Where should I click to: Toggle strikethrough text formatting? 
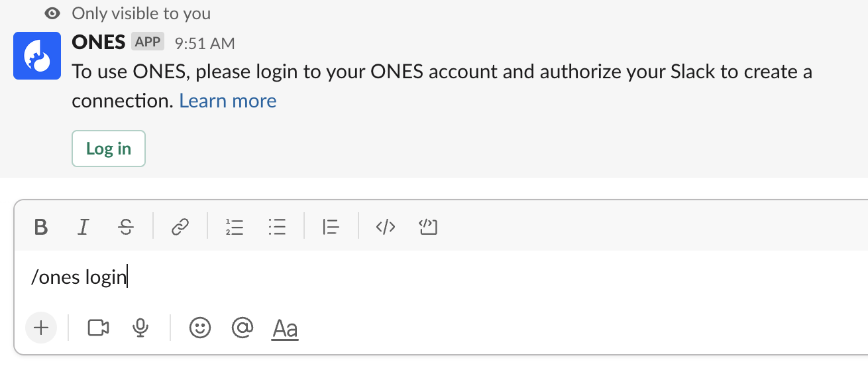coord(126,227)
